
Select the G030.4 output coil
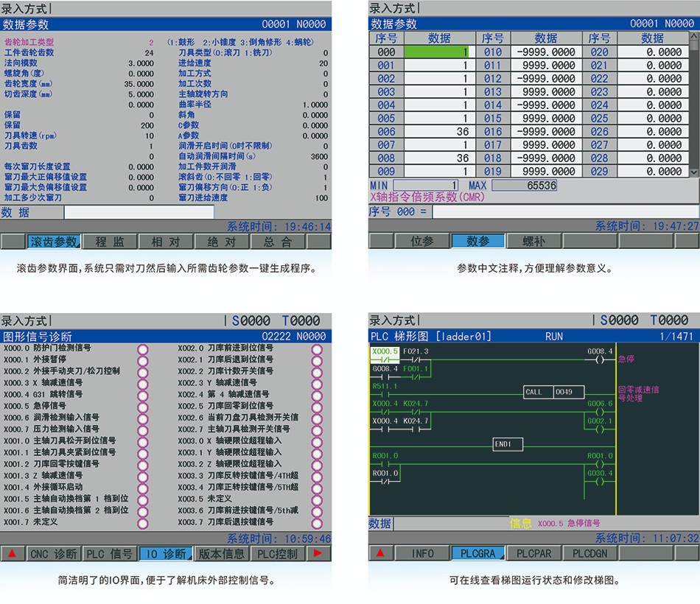tap(600, 477)
